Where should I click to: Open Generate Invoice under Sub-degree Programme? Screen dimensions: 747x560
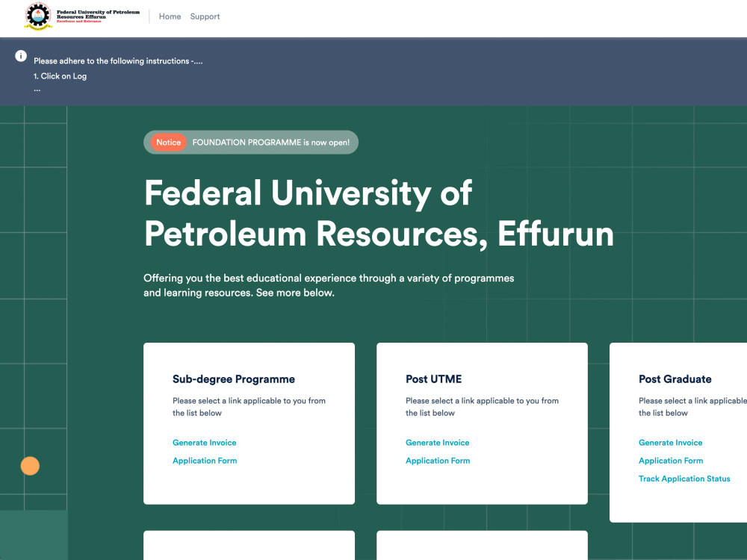(x=205, y=442)
